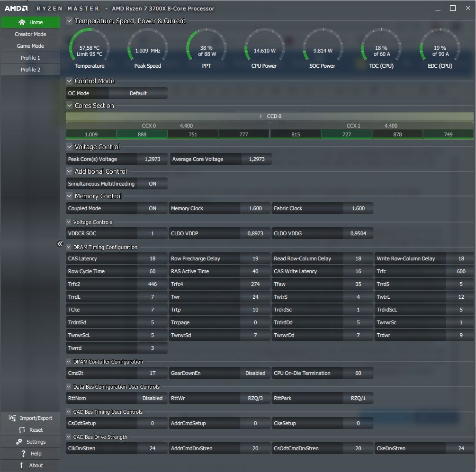The image size is (476, 472).
Task: Click GearDownEn Disabled value
Action: coord(255,373)
